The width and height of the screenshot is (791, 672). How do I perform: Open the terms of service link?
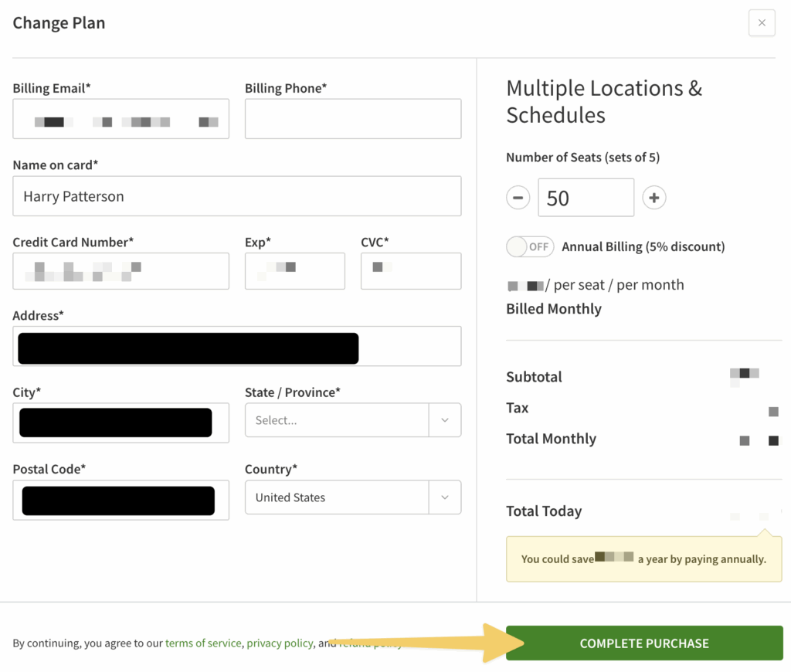(202, 643)
